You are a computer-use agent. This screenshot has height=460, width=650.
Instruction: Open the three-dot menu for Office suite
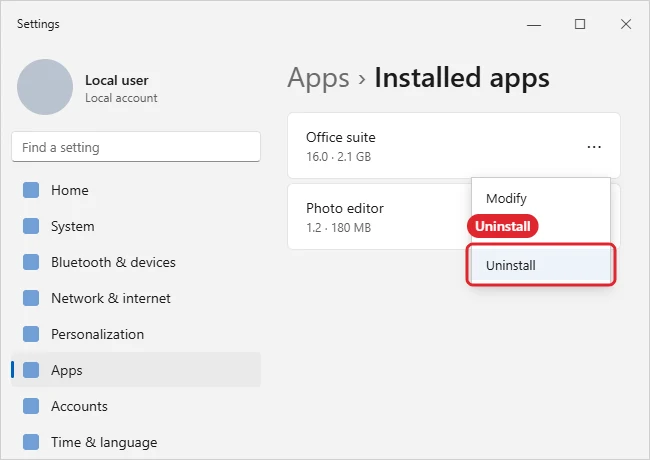pyautogui.click(x=594, y=147)
